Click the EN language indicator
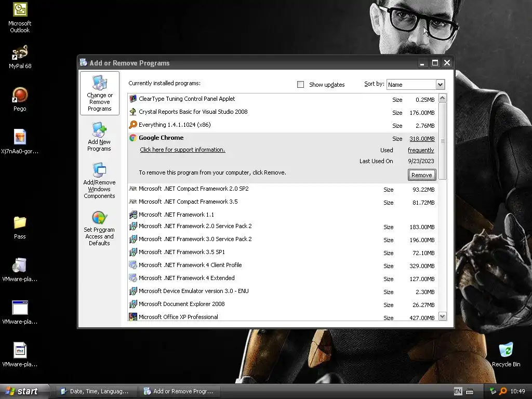This screenshot has height=399, width=532. (458, 391)
